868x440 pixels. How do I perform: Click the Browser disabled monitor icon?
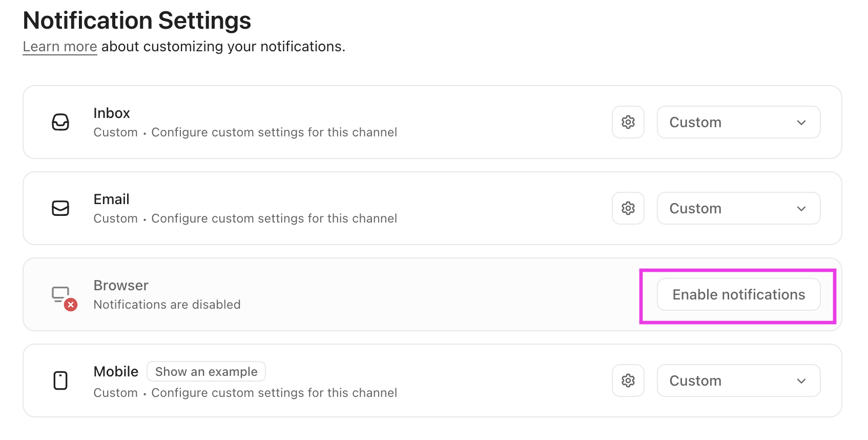pyautogui.click(x=63, y=296)
